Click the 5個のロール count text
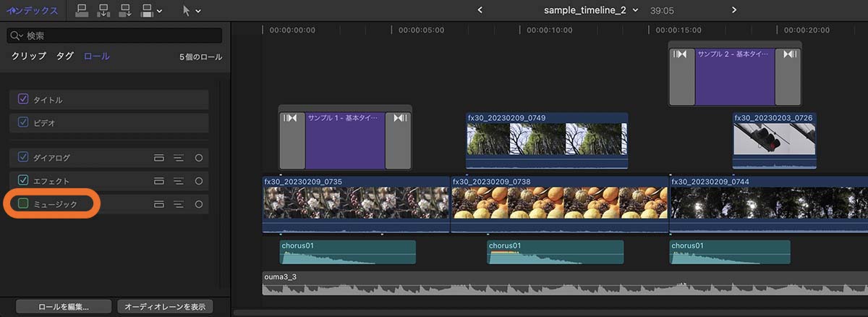Viewport: 868px width, 317px height. 200,56
